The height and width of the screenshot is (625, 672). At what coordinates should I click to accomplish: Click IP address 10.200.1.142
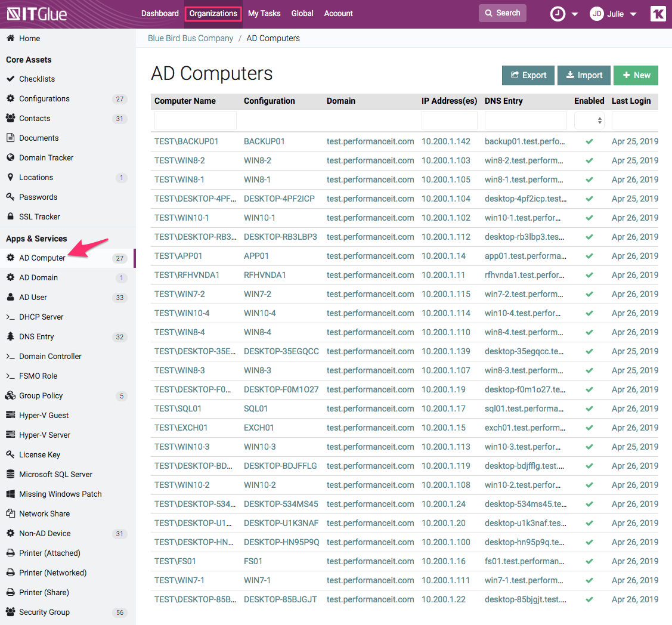click(x=446, y=141)
